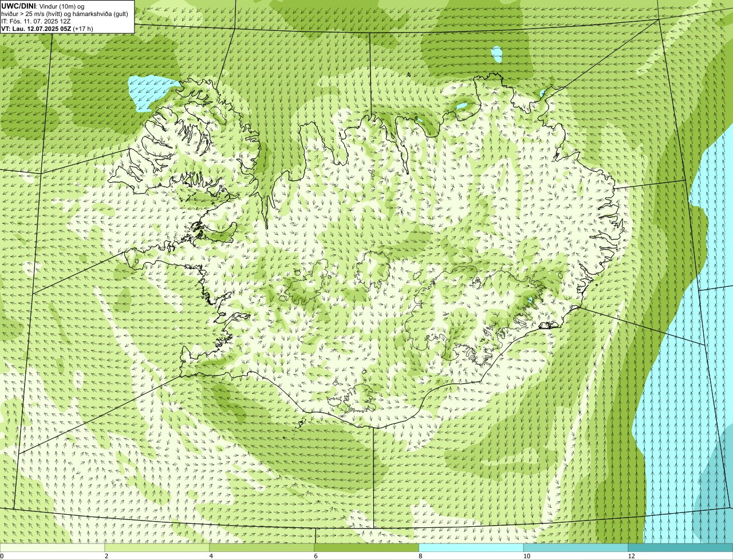Screen dimensions: 733x560
Task: Click the legend tick label '10'
Action: [x=526, y=557]
